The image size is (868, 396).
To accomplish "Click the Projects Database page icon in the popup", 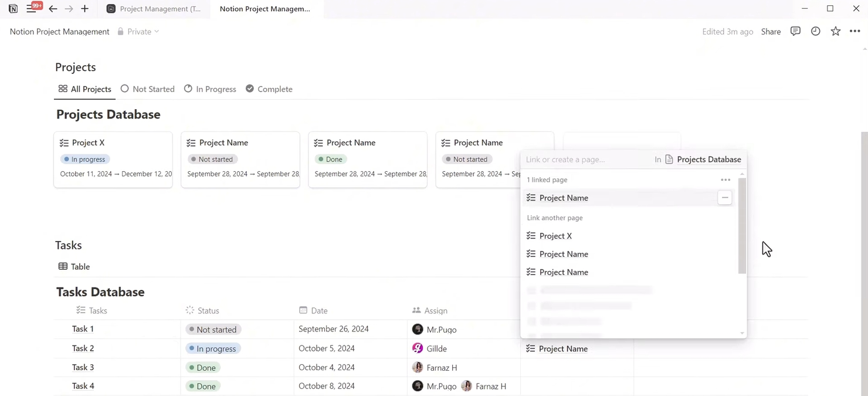I will tap(669, 159).
